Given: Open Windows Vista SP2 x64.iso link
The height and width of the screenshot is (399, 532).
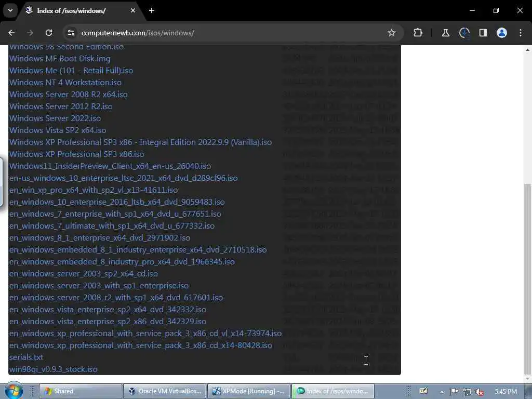Looking at the screenshot, I should click(x=58, y=130).
